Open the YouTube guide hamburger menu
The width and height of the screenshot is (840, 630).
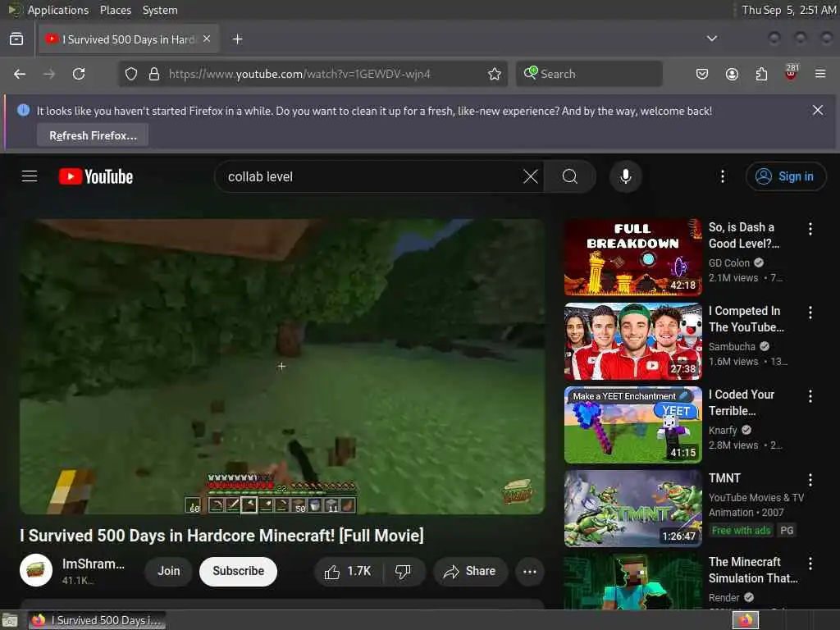(30, 176)
